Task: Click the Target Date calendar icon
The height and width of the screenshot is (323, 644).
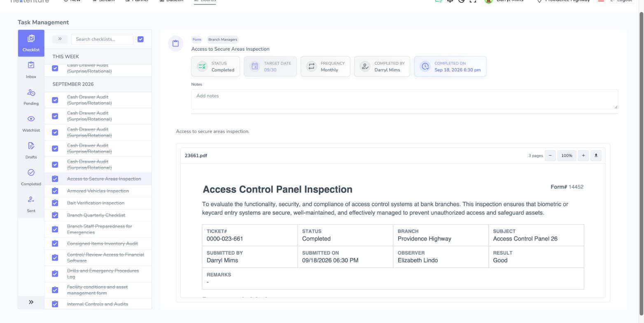Action: click(254, 66)
